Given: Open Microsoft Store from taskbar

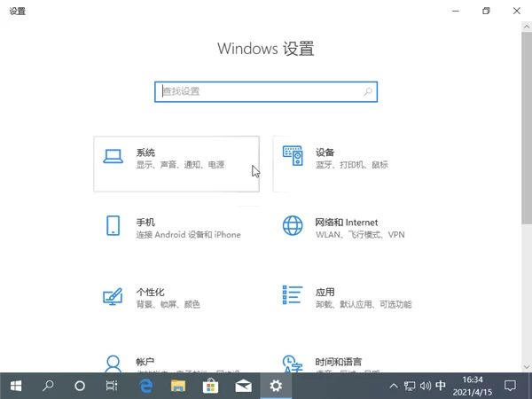Looking at the screenshot, I should (x=210, y=386).
